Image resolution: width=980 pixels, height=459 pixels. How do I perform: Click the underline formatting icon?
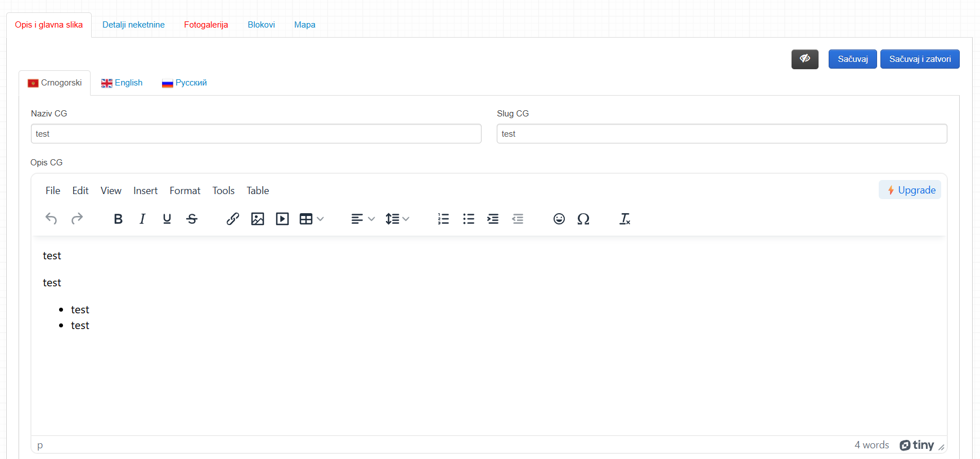click(167, 219)
